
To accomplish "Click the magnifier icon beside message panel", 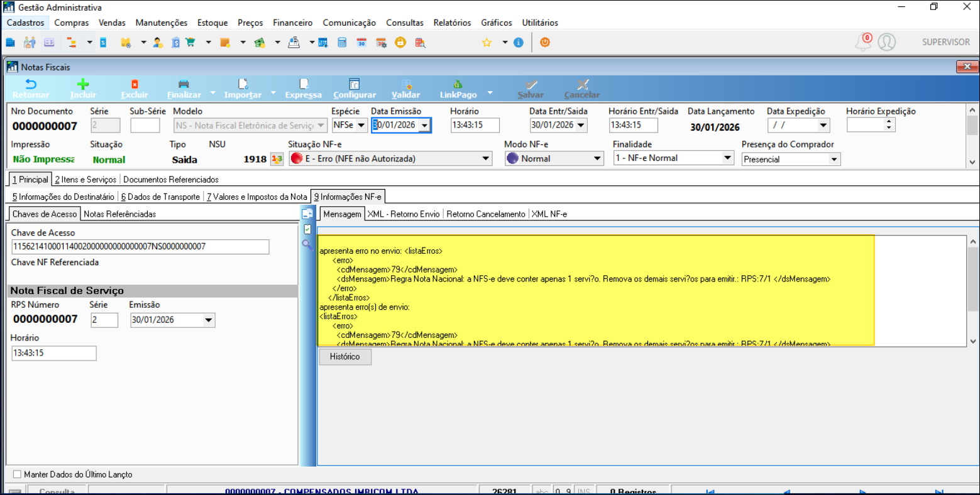I will pos(307,245).
